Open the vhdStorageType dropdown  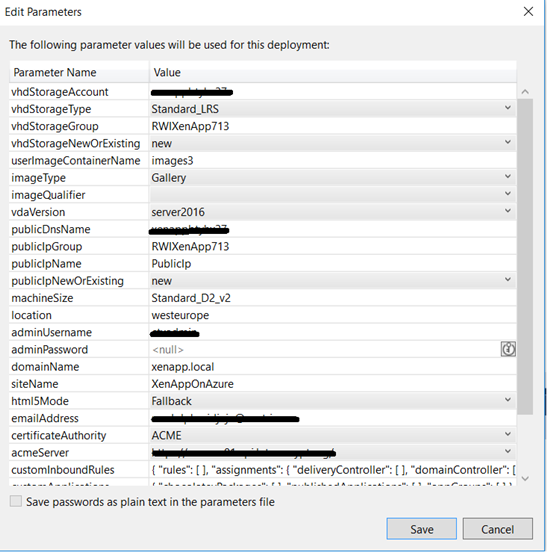click(x=508, y=108)
